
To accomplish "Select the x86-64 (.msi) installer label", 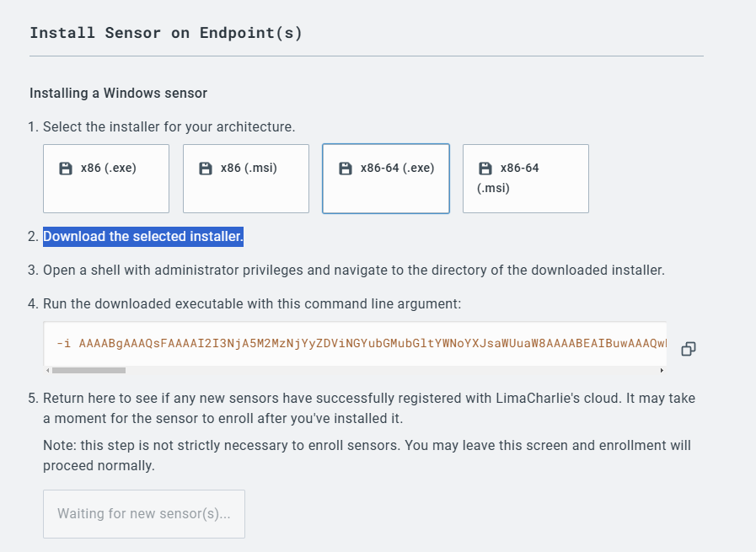I will [508, 178].
